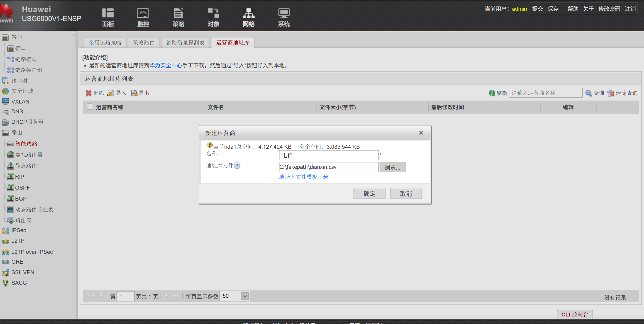Click the 策略 policy icon
Screen dimensions: 644x324
(178, 13)
